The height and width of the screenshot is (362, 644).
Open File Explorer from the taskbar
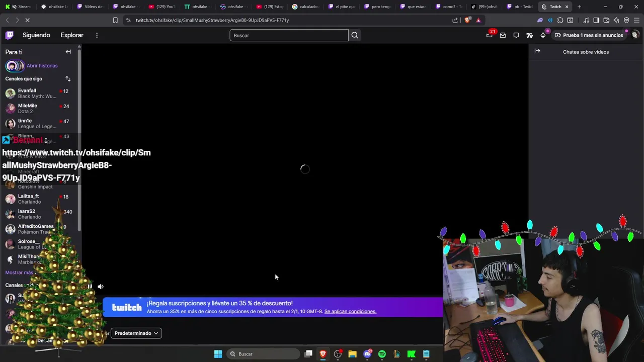[x=352, y=354]
